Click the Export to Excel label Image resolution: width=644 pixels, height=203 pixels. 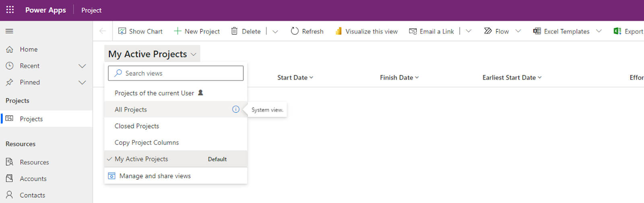[x=634, y=31]
